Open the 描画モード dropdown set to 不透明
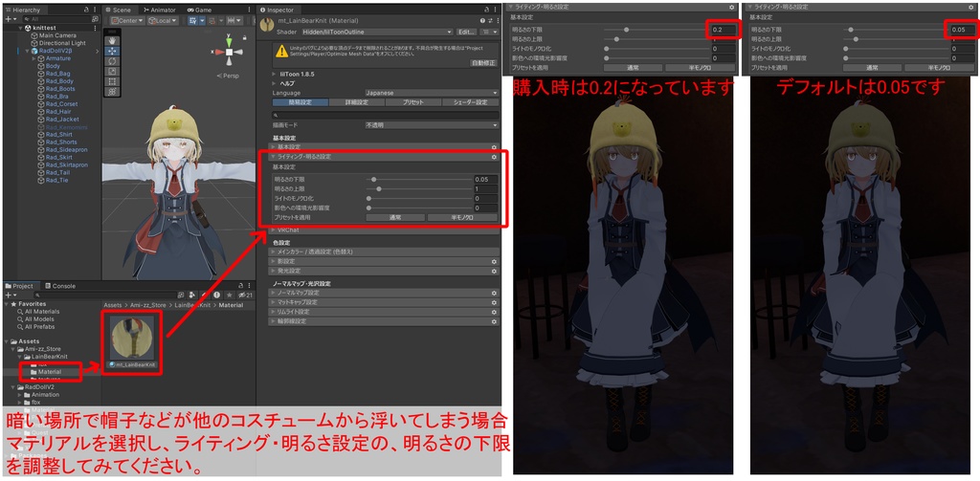Viewport: 980px width, 481px height. click(x=432, y=125)
